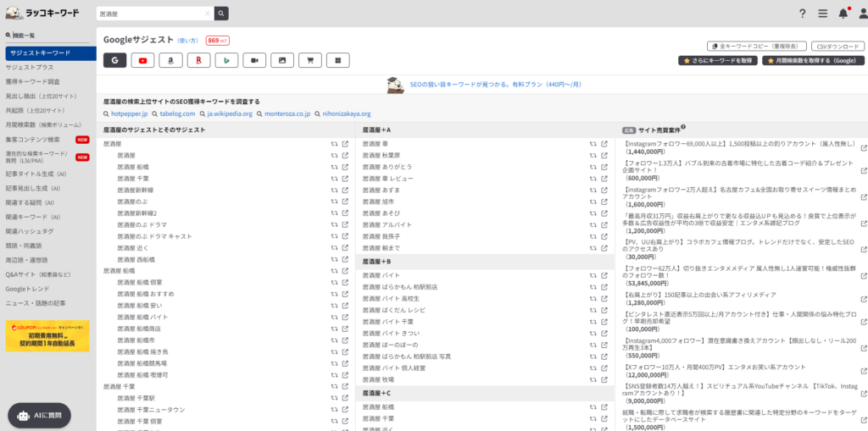Click the ラッコキーワード logo
Viewport: 868px width, 431px height.
[42, 14]
